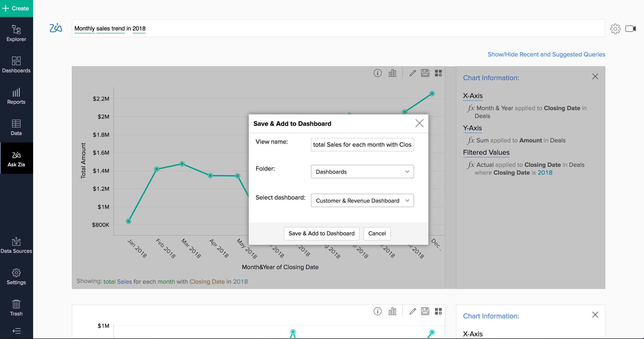The image size is (644, 339).
Task: Open Explorer in the sidebar
Action: point(16,33)
